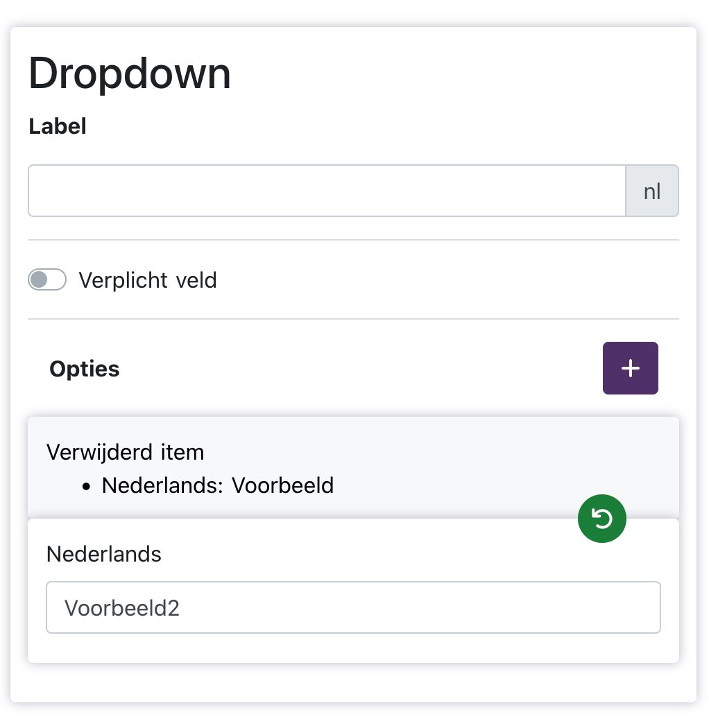This screenshot has width=709, height=728.
Task: Click the purple plus icon to add option
Action: tap(630, 368)
